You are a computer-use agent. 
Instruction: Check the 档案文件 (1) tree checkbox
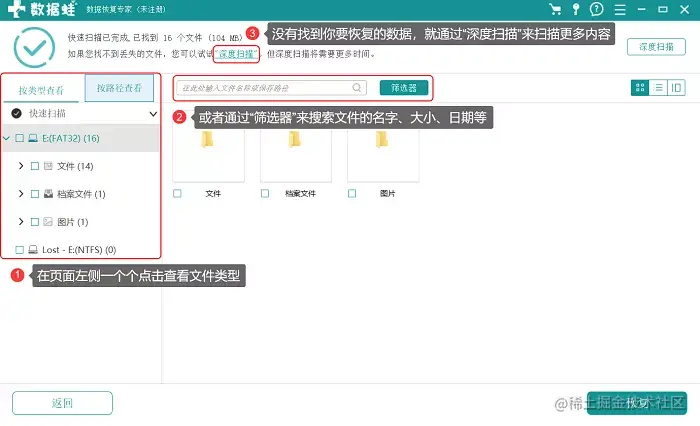click(x=35, y=194)
